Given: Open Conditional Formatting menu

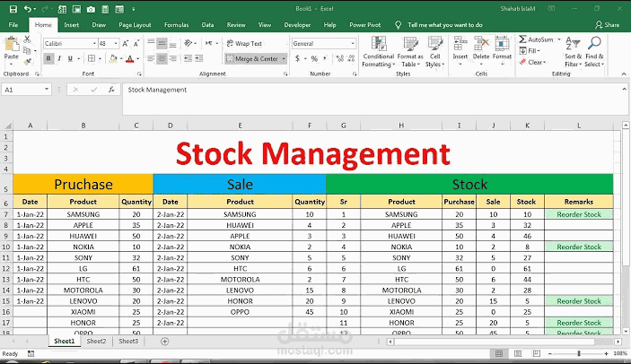Looking at the screenshot, I should coord(378,51).
